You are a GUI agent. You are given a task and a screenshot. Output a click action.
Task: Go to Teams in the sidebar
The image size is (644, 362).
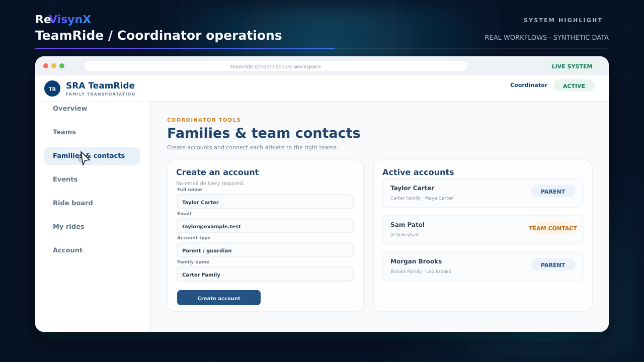(64, 132)
